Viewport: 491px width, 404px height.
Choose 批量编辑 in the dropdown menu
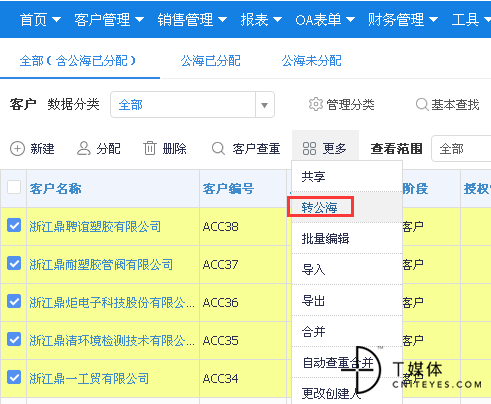click(325, 239)
